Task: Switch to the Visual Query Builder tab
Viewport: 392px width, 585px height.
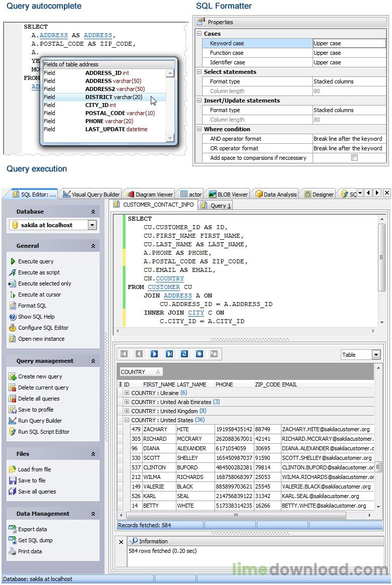Action: tap(91, 194)
